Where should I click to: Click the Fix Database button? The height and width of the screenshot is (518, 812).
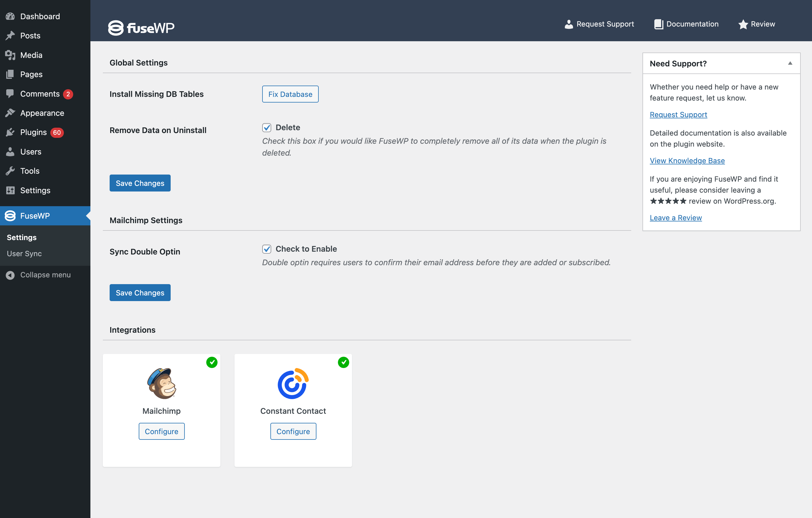tap(290, 94)
